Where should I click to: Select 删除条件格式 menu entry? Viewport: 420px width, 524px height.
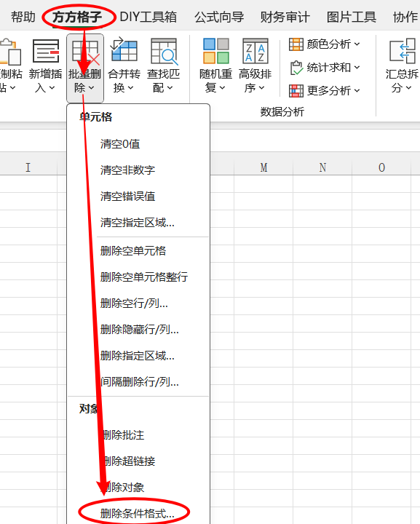click(x=138, y=513)
